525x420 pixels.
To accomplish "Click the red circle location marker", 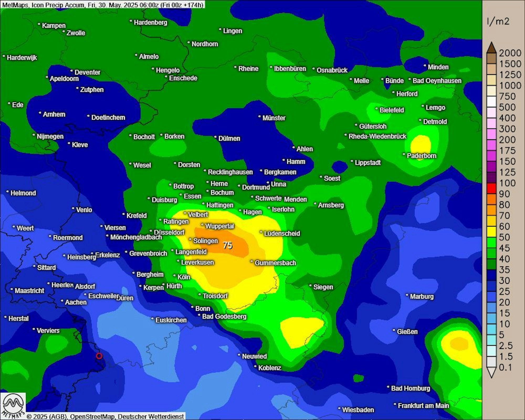I will pyautogui.click(x=99, y=356).
